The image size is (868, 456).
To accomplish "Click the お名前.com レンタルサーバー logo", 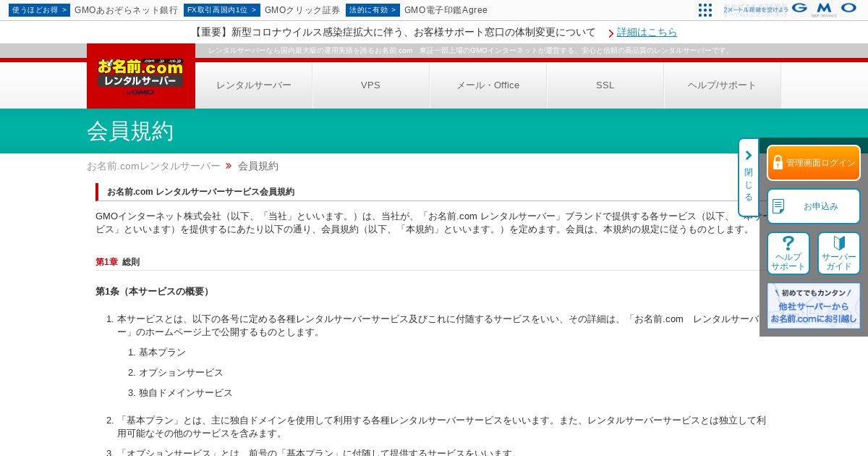I will coord(141,76).
